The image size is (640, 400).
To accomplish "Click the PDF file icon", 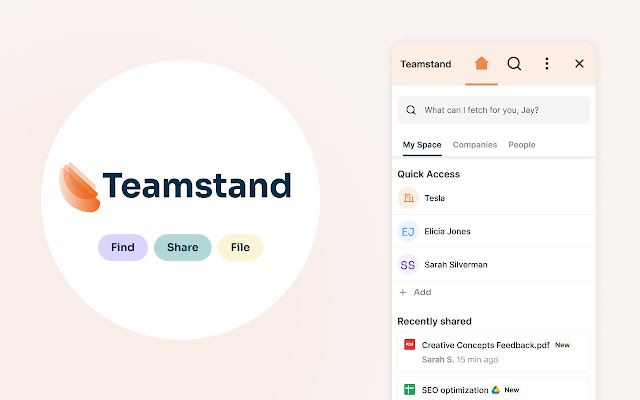I will [409, 344].
